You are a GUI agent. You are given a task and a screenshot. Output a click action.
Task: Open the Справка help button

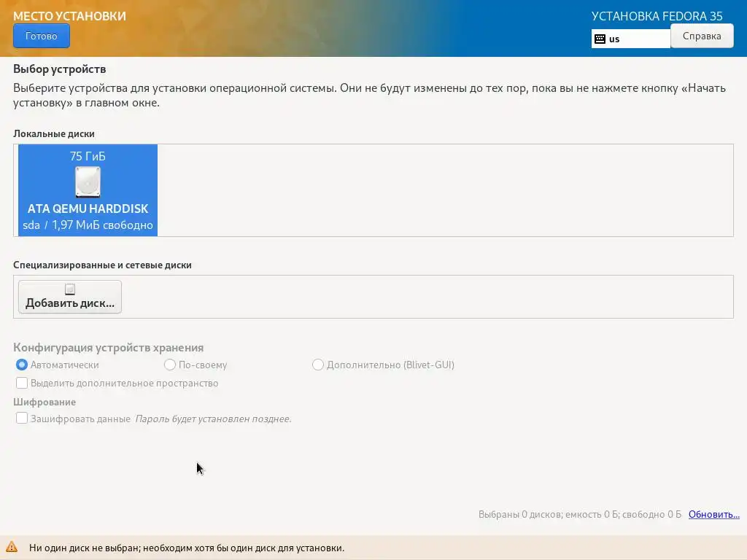pyautogui.click(x=702, y=36)
